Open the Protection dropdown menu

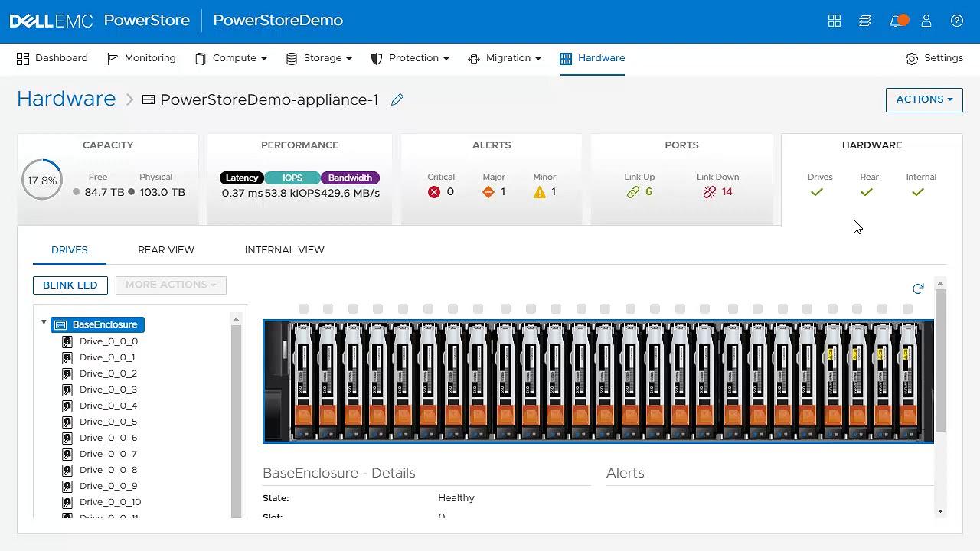click(410, 58)
